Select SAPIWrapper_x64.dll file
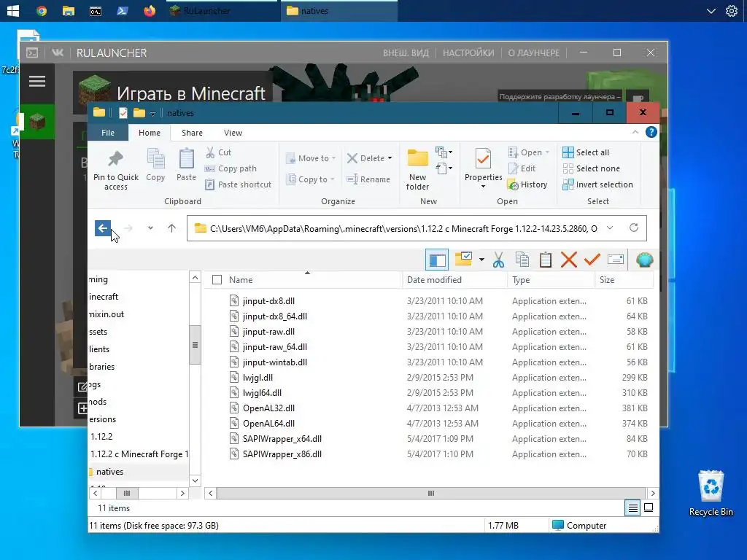The image size is (747, 560). 282,438
